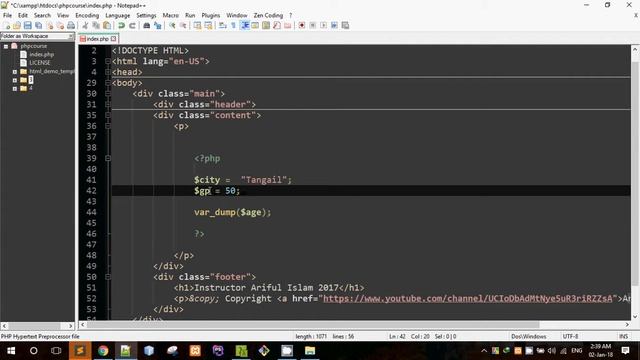Click the Redo toolbar arrow
Image resolution: width=640 pixels, height=360 pixels.
coord(132,25)
